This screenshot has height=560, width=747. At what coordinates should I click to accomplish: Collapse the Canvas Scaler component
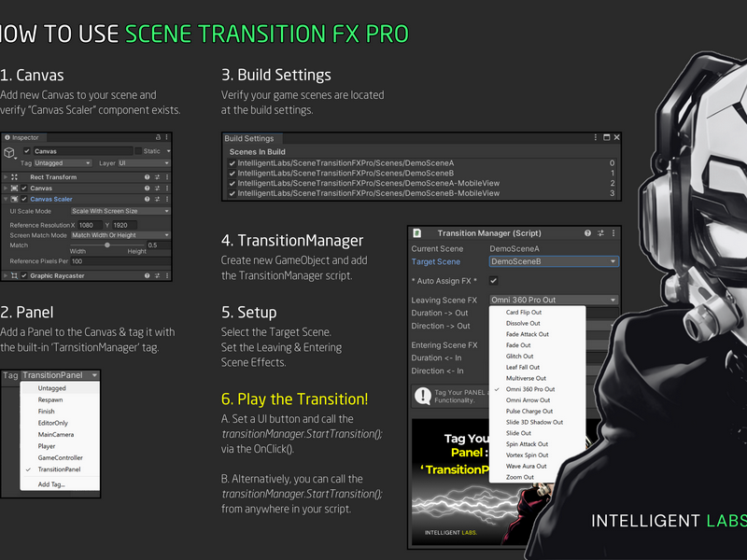(6, 199)
